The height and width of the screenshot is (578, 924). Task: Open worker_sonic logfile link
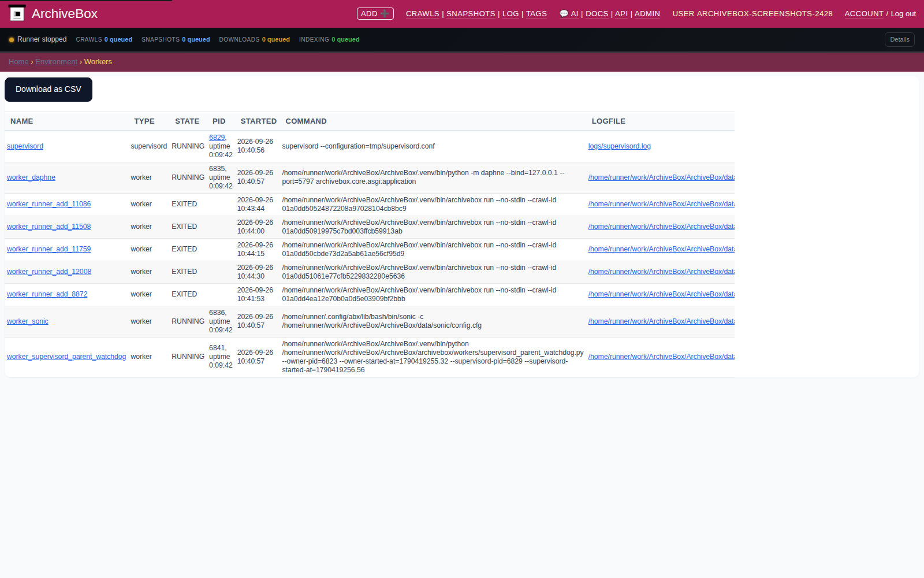point(661,321)
